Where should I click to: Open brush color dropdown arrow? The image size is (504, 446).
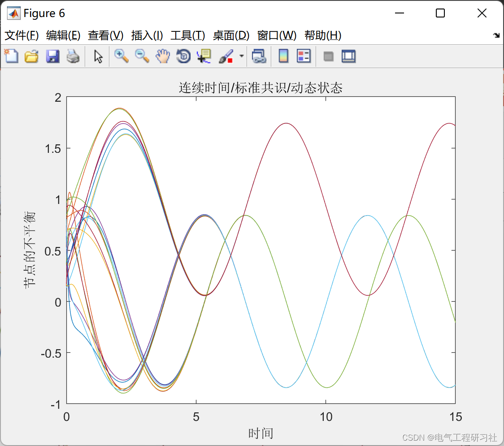click(241, 56)
